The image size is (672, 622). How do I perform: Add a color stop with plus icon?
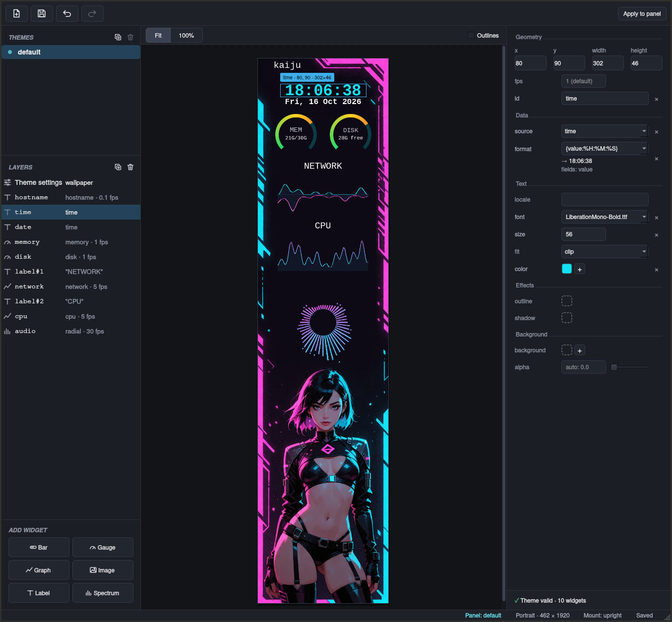pyautogui.click(x=580, y=269)
